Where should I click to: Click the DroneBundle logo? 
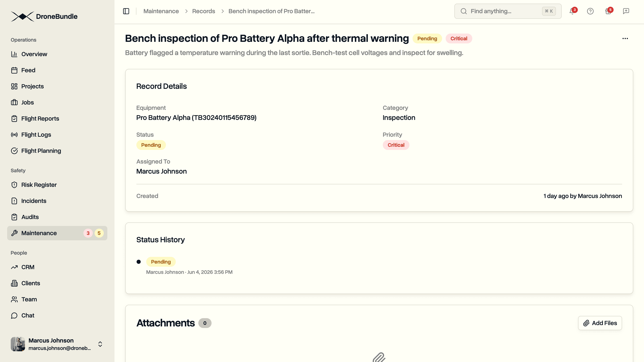pos(44,17)
